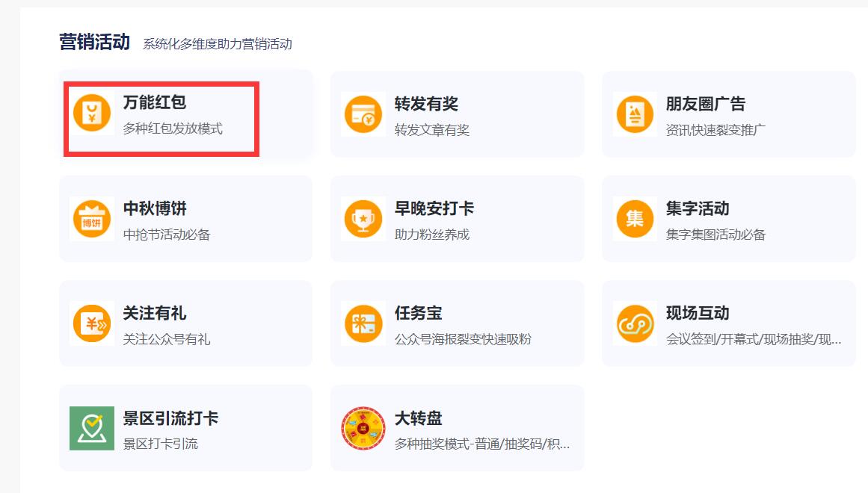The height and width of the screenshot is (493, 868).
Task: Click the 大转盘 lottery wheel icon
Action: point(363,428)
